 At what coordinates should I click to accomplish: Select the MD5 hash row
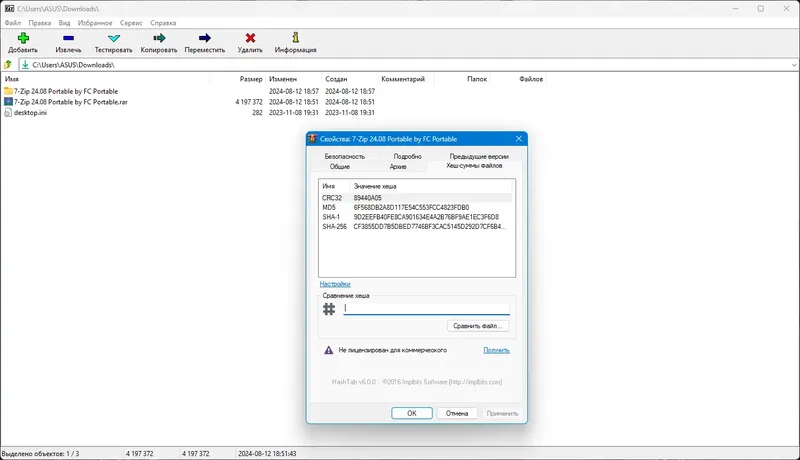point(416,208)
